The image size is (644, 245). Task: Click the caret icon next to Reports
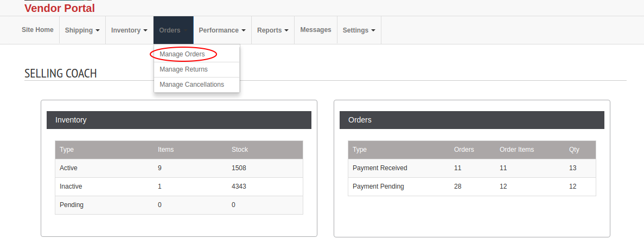[x=286, y=30]
